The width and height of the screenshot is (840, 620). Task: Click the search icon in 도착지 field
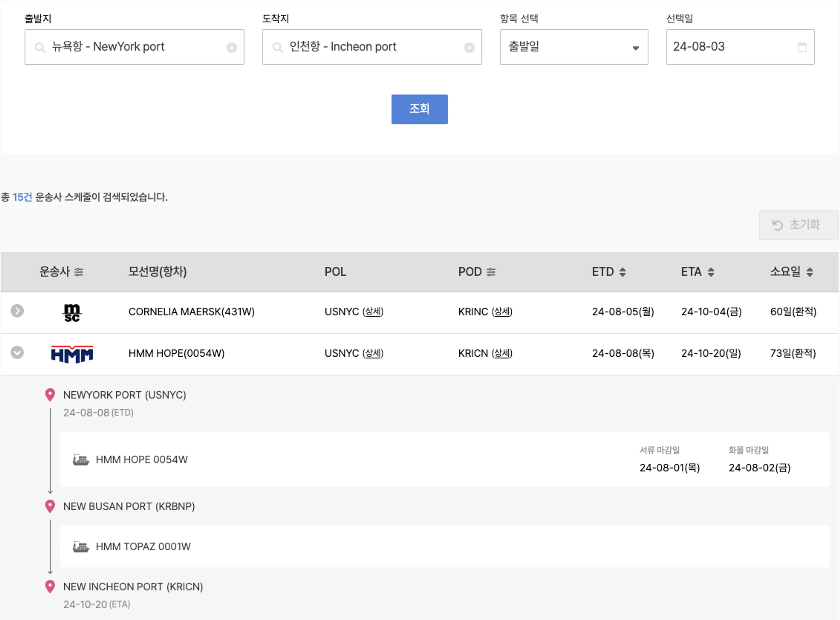click(x=278, y=48)
